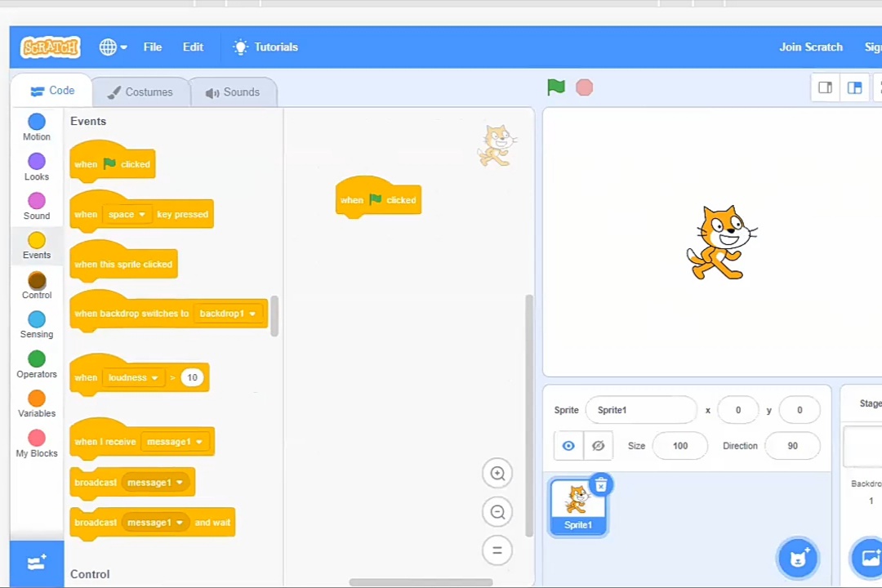
Task: Toggle the large stage view
Action: pos(854,87)
